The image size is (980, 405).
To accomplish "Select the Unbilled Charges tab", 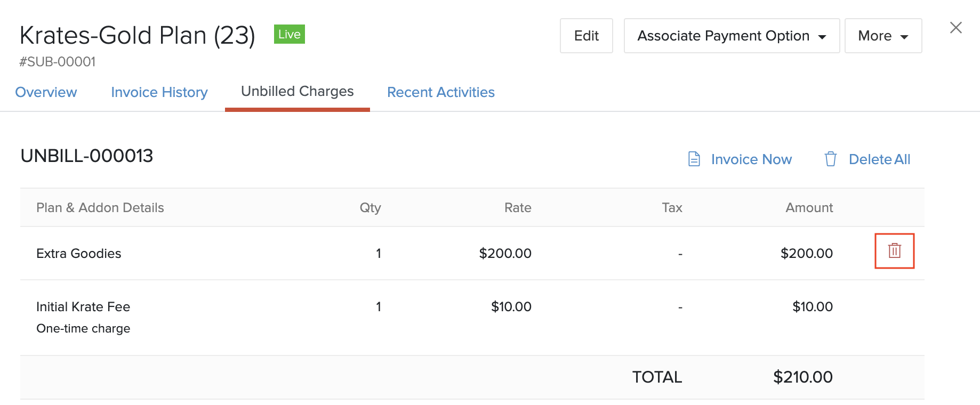I will (x=297, y=92).
